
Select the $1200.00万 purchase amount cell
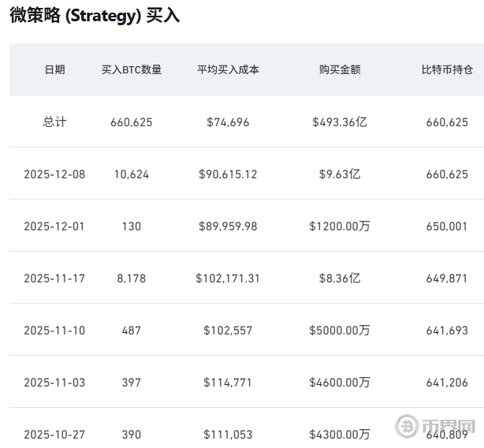(x=340, y=226)
